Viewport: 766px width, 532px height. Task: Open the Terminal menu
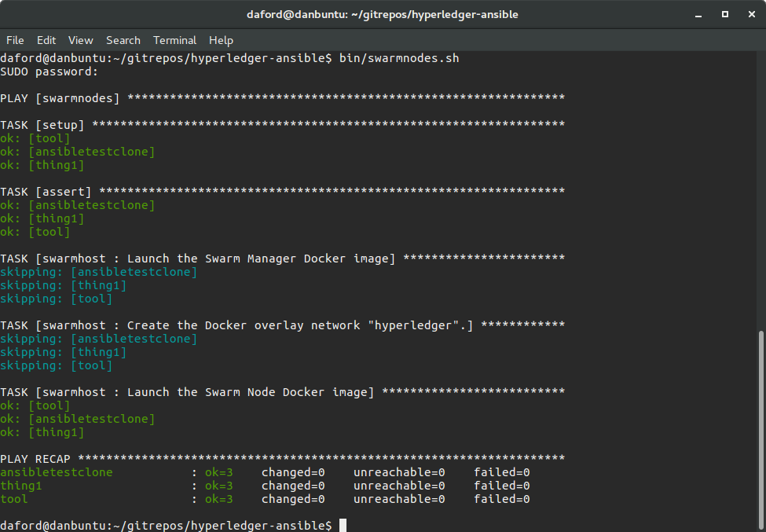[x=174, y=40]
